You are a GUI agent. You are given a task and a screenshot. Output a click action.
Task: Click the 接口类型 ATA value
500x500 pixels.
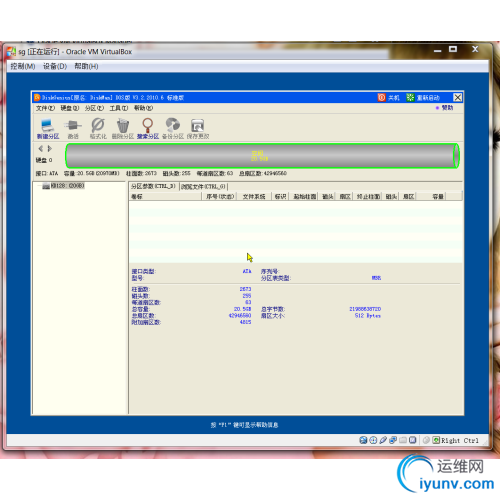click(247, 271)
